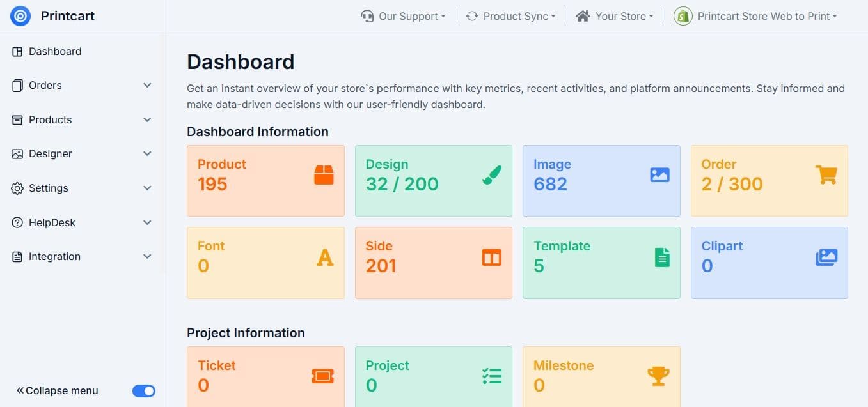The image size is (868, 407).
Task: Click the Design paintbrush icon
Action: (492, 174)
